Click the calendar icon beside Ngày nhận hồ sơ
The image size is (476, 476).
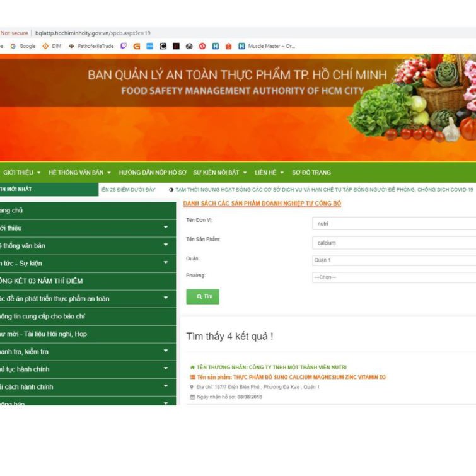click(192, 397)
